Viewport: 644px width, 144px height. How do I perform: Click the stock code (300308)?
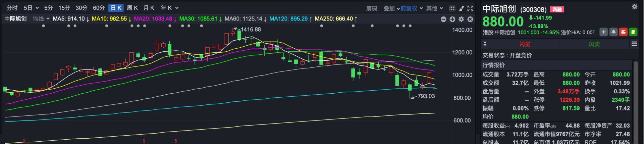click(x=533, y=10)
